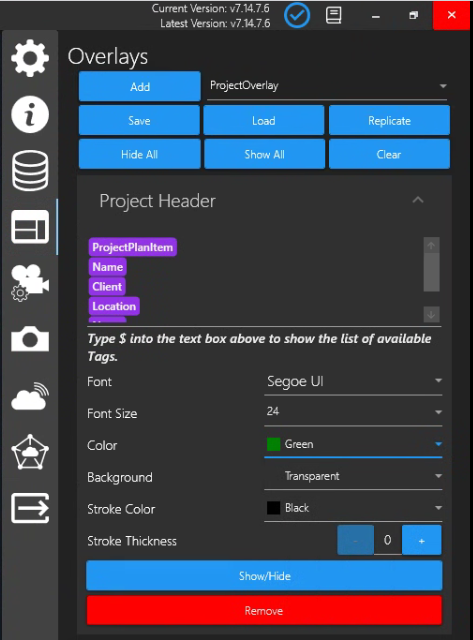Open the export arrow sidebar icon
Viewport: 473px width, 640px height.
(x=30, y=508)
